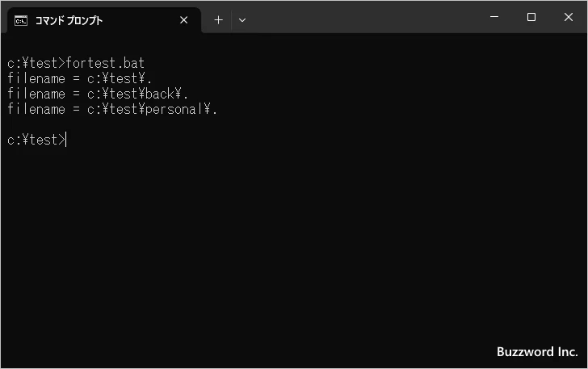Maximize the terminal window
Screen dimensions: 588x369
pos(531,17)
